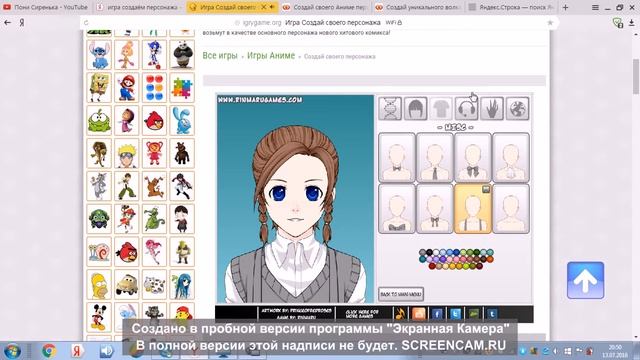
Task: Select the necktie misc option
Action: tap(435, 158)
